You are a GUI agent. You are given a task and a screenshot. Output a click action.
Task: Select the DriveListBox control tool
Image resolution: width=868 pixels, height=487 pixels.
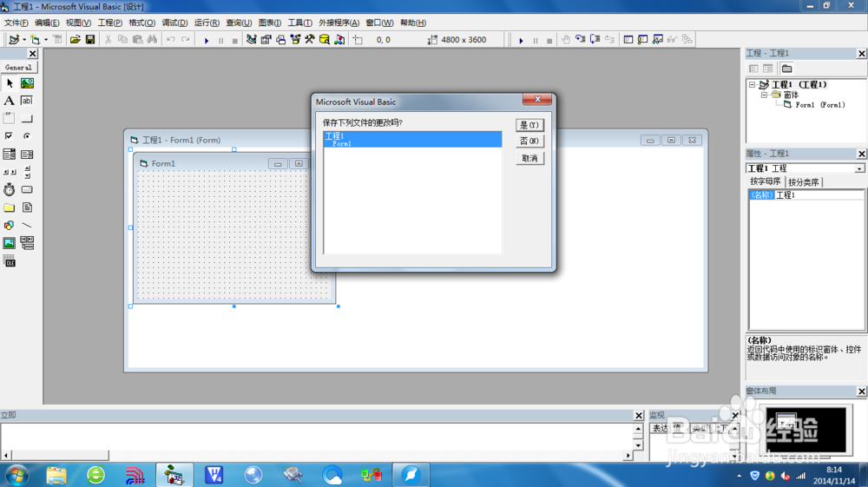27,189
